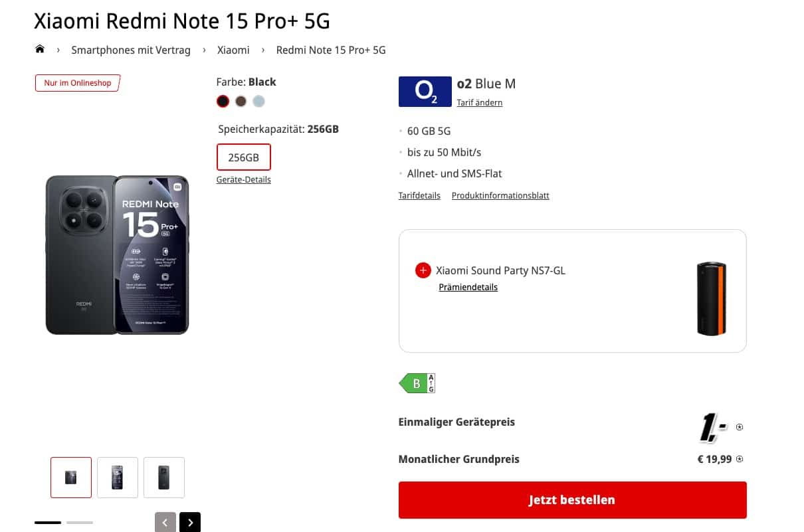The height and width of the screenshot is (532, 804).
Task: Open the Geräte-Details link
Action: [x=243, y=179]
